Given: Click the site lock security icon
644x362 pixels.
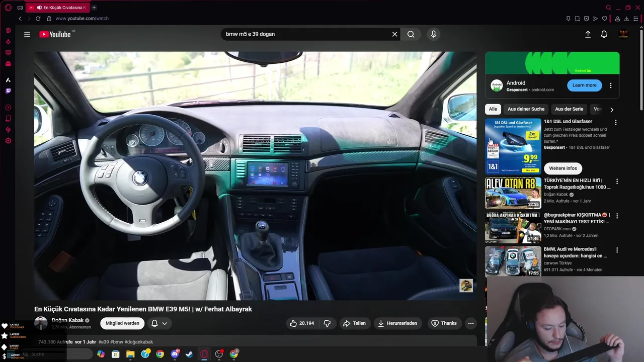Looking at the screenshot, I should 49,19.
